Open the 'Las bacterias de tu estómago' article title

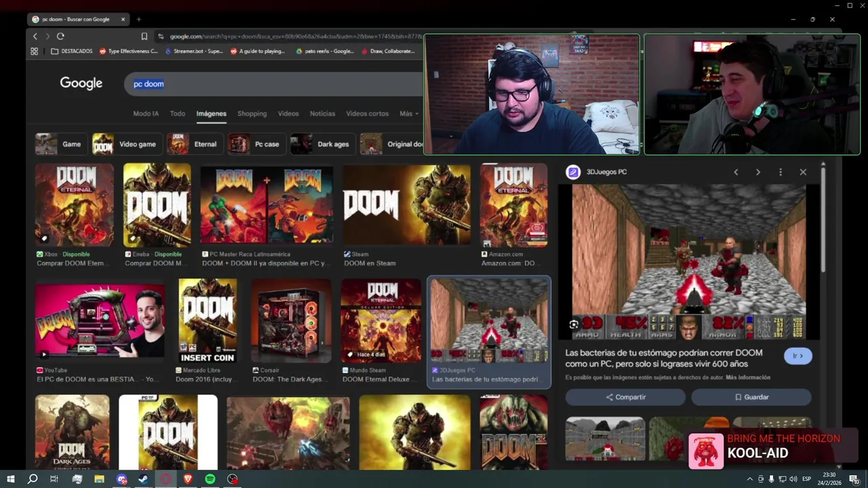click(664, 359)
